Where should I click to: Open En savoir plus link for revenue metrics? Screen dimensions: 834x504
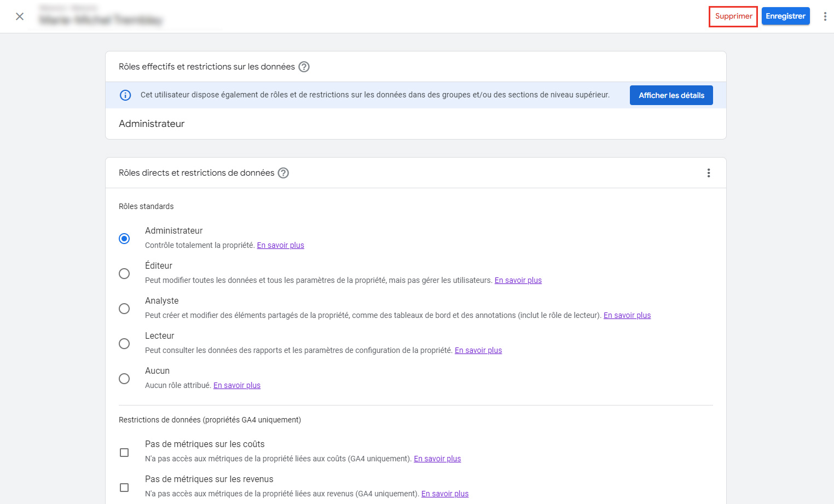tap(445, 494)
